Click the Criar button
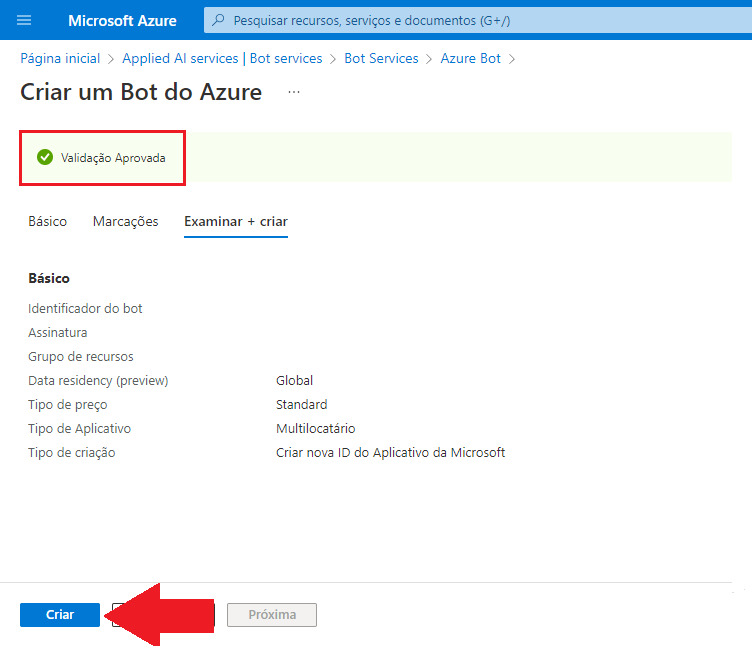Viewport: 752px width, 646px height. (x=60, y=614)
